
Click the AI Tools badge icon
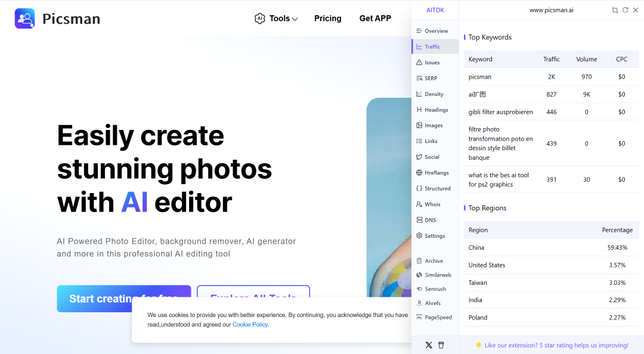click(259, 18)
